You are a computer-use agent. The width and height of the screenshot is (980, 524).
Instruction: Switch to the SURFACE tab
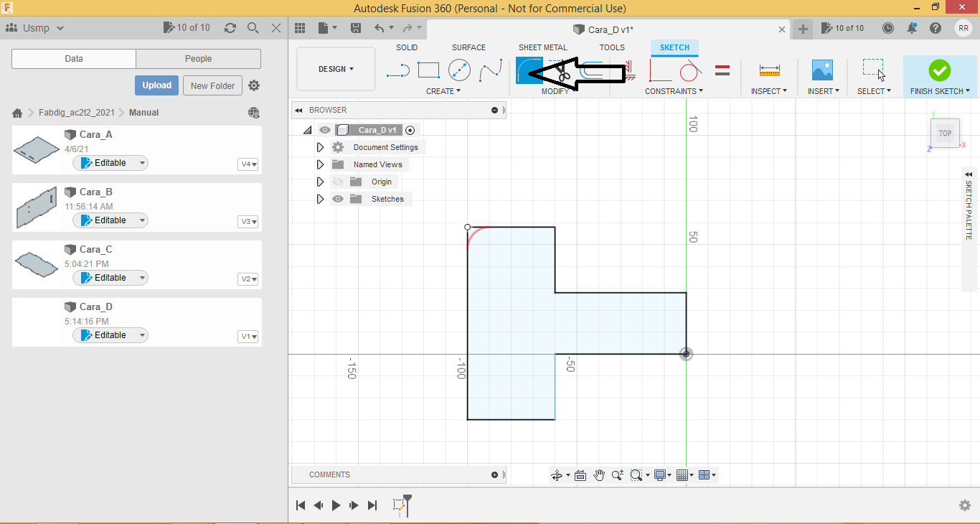tap(468, 47)
